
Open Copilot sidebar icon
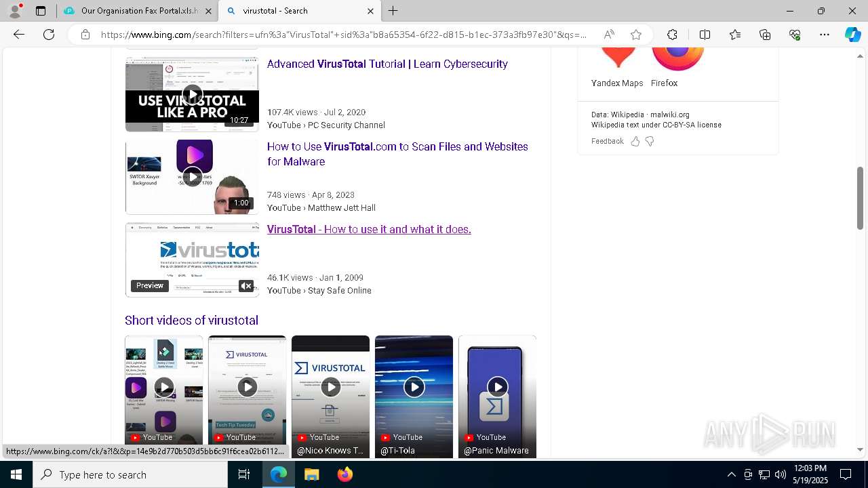coord(852,35)
